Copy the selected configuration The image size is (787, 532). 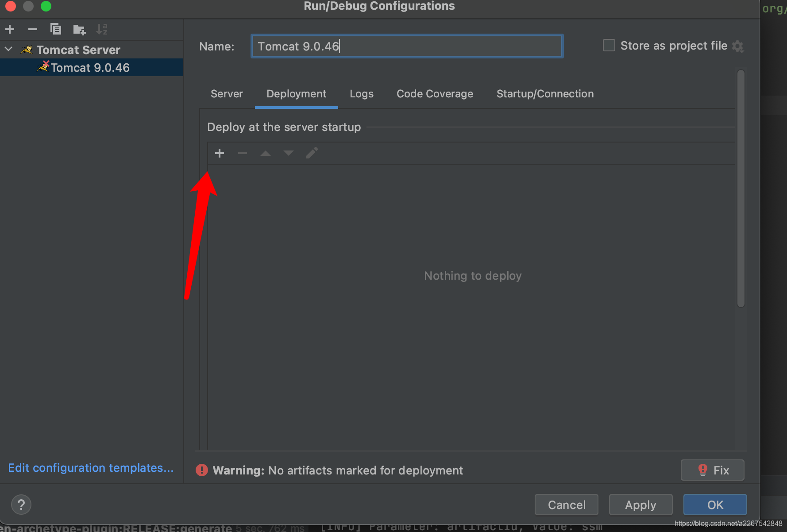56,29
